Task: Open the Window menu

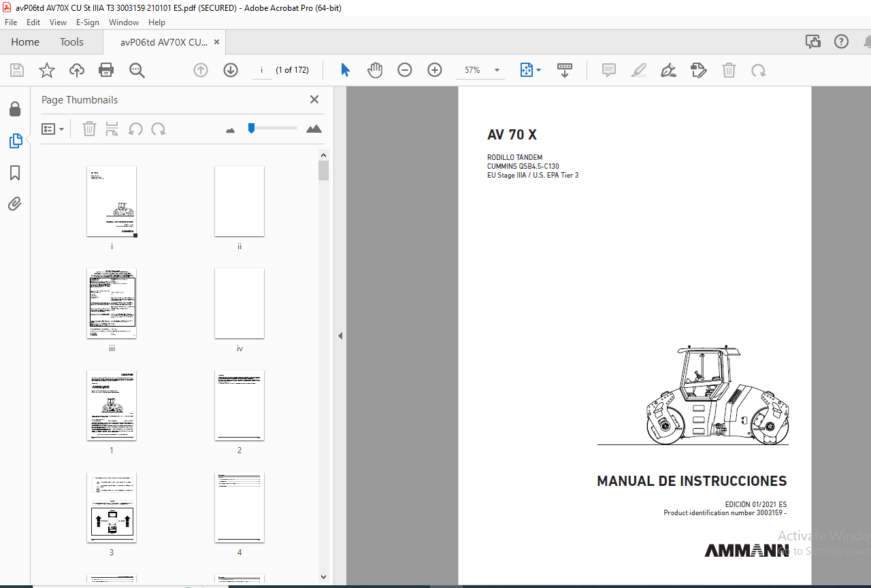Action: (124, 22)
